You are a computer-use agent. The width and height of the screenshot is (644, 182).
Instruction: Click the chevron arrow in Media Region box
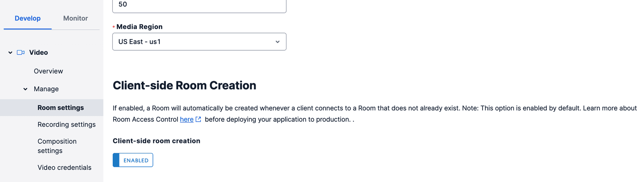tap(277, 42)
